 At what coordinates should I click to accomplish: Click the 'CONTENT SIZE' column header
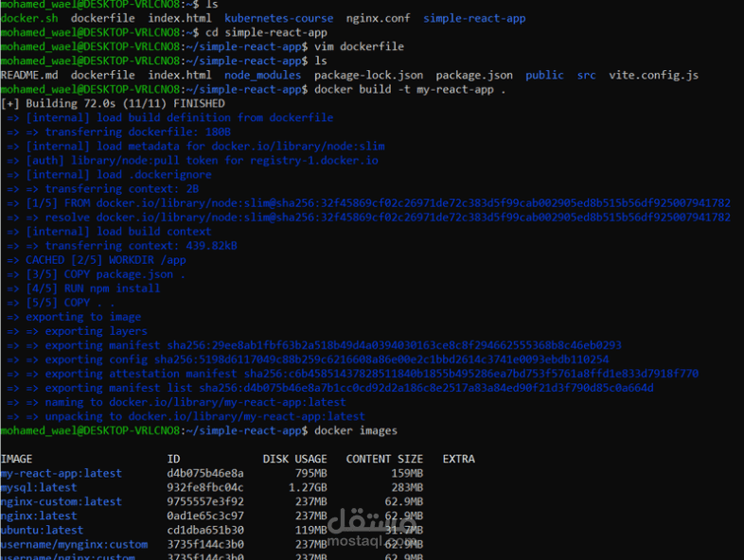click(384, 460)
